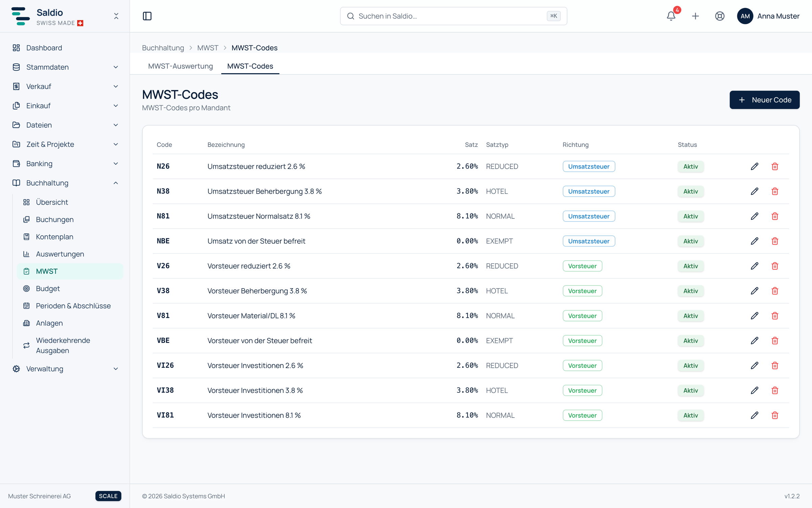Edit the VI26 Investitionen code
Image resolution: width=812 pixels, height=508 pixels.
click(x=754, y=365)
